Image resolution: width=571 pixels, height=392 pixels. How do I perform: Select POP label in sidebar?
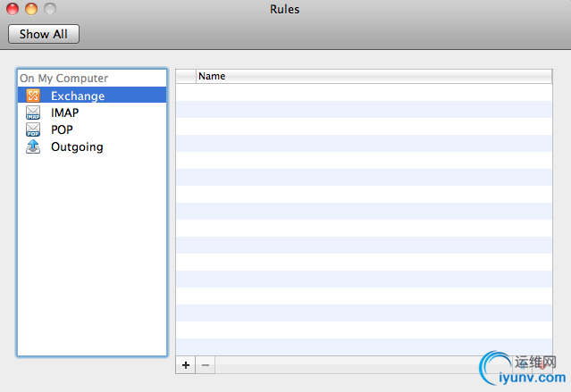(x=62, y=129)
